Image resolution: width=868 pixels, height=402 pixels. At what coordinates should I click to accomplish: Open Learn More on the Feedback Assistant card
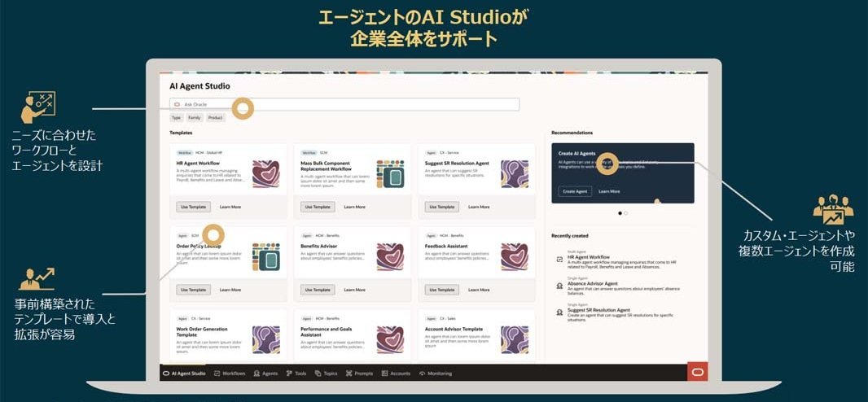479,290
